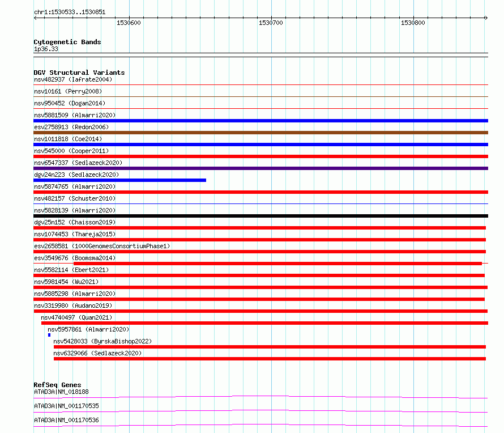Select ATAD3A|NM_001170536 transcript label

[x=66, y=420]
